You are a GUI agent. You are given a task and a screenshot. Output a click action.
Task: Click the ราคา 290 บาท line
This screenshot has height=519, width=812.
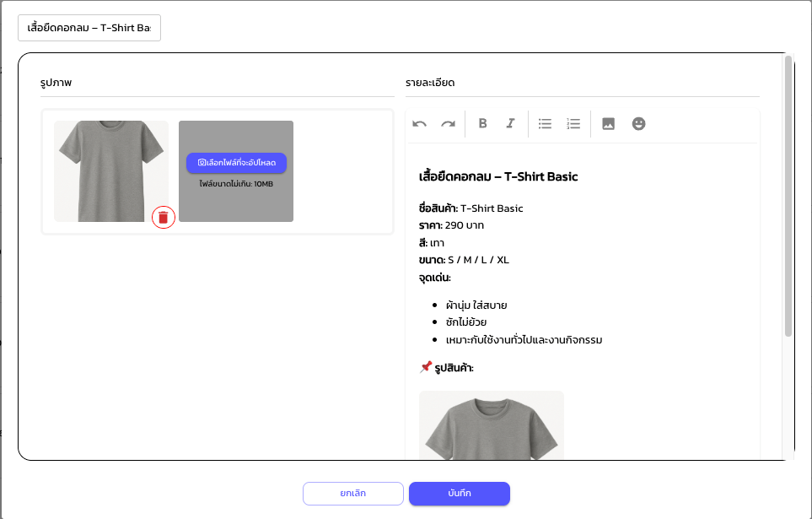tap(451, 225)
